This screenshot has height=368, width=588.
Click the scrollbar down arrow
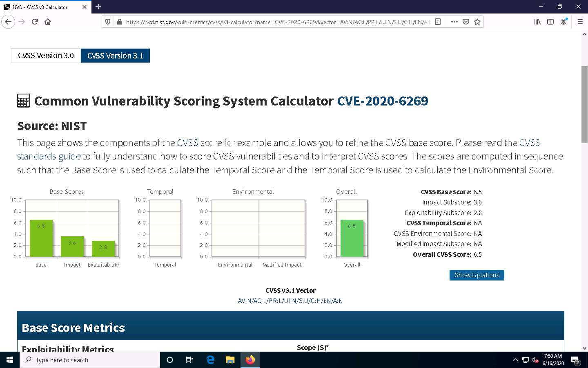(x=584, y=348)
